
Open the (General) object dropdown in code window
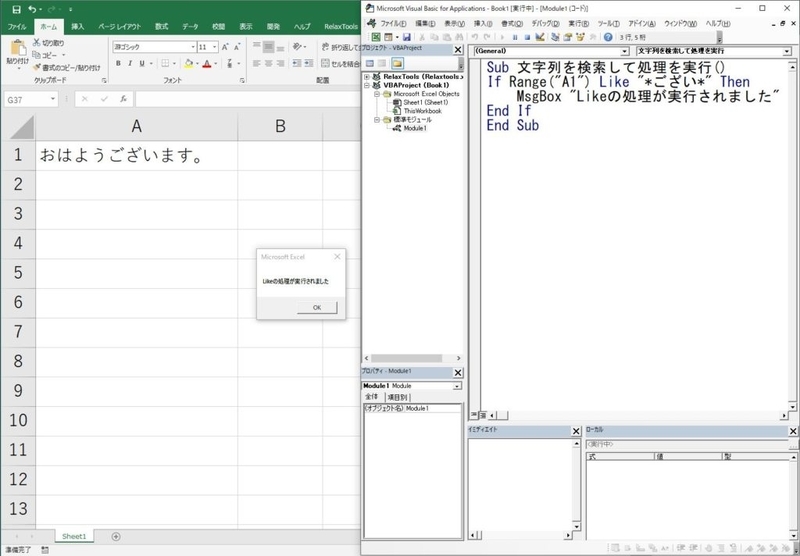(x=624, y=52)
